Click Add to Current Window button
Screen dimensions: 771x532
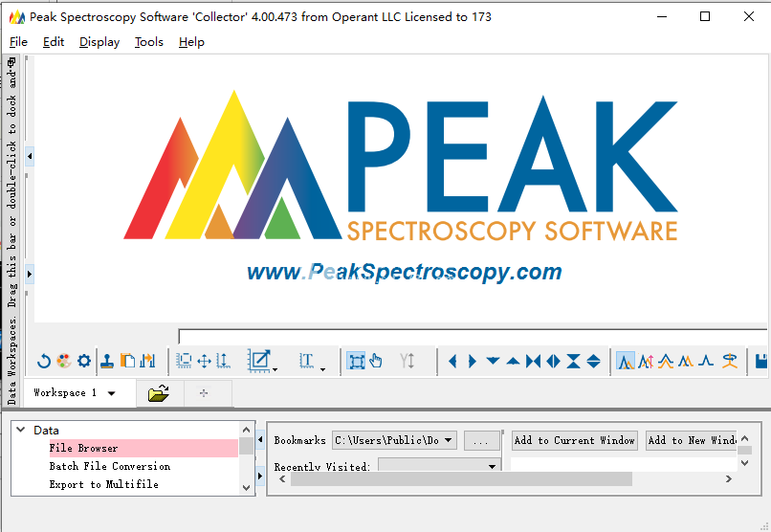click(574, 440)
